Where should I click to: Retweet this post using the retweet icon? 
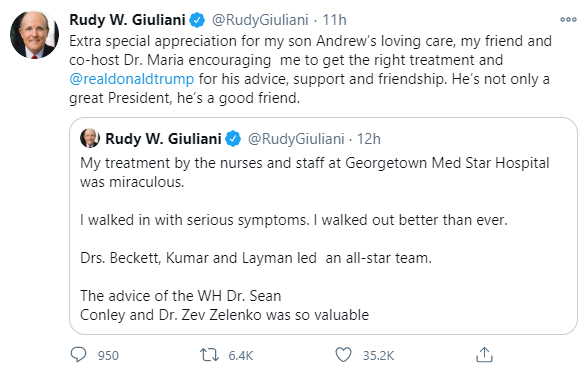coord(209,355)
